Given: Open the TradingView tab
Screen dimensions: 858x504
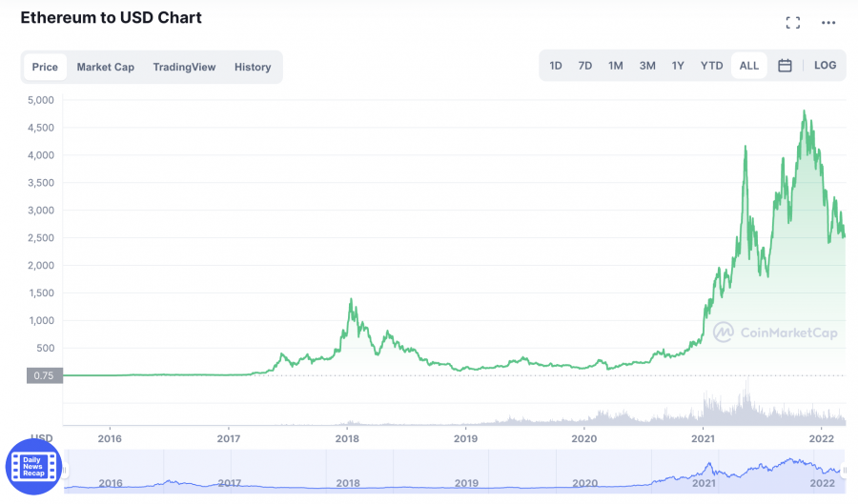Looking at the screenshot, I should coord(184,67).
